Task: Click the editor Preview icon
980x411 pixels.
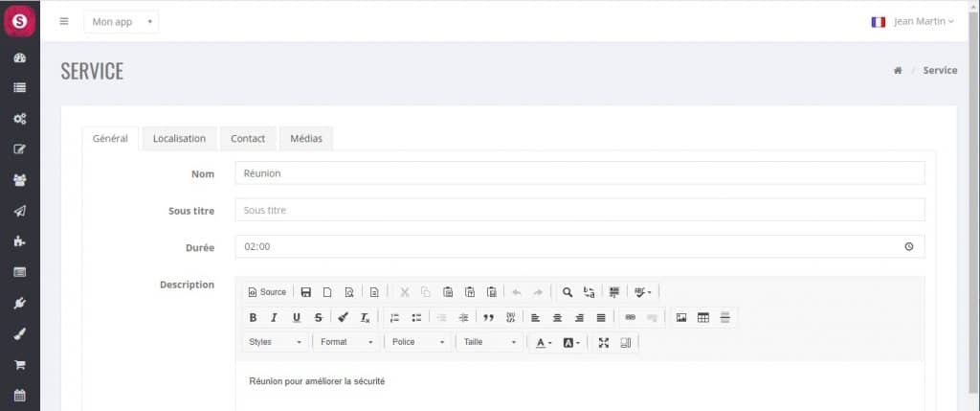Action: (349, 292)
